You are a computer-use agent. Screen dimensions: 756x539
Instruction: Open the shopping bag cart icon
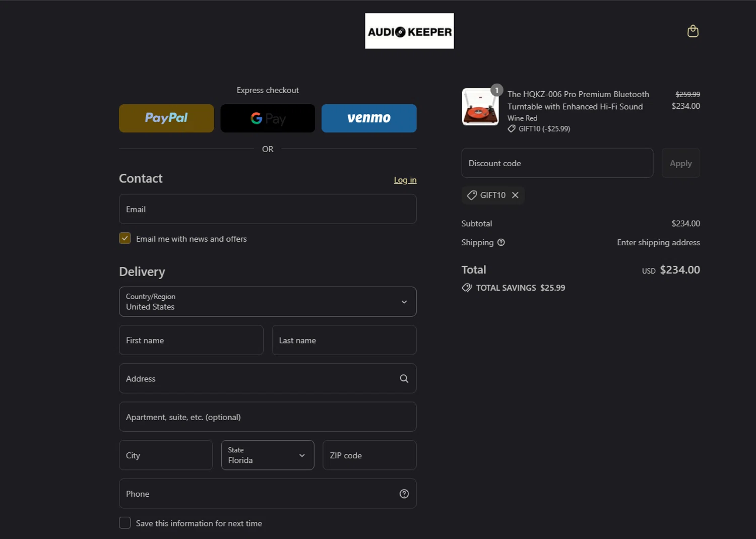click(x=693, y=31)
